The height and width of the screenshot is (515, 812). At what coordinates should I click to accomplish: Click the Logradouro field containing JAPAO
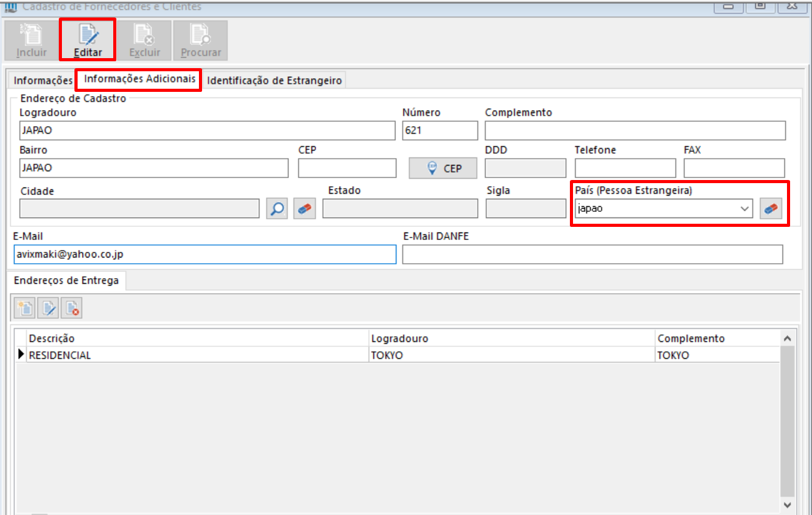point(207,131)
